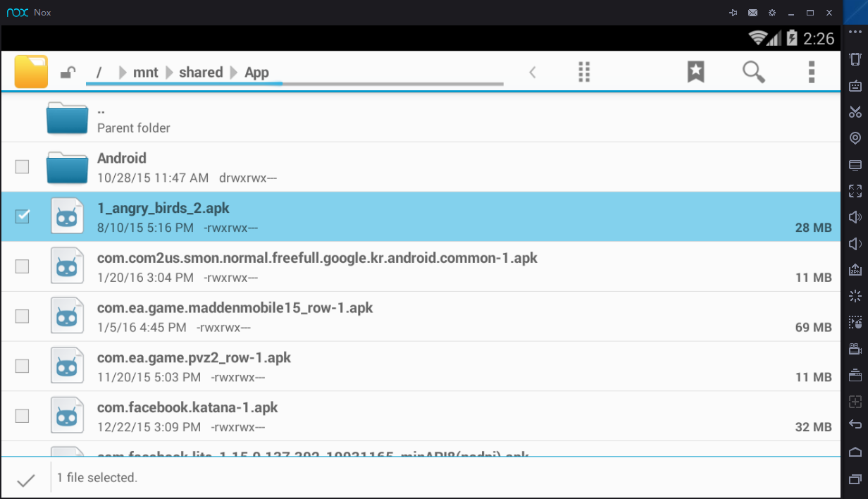Click the Nox scissors screenshot icon
Viewport: 868px width, 499px height.
855,112
